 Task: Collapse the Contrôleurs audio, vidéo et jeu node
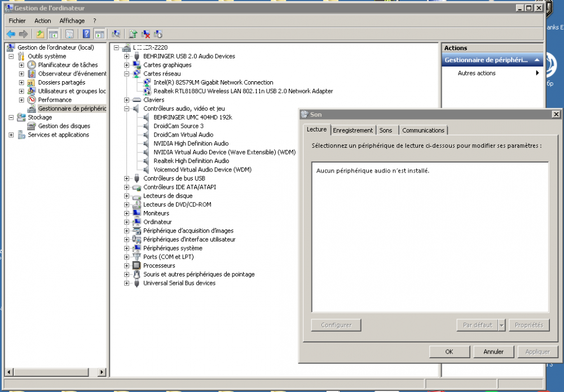pyautogui.click(x=127, y=108)
